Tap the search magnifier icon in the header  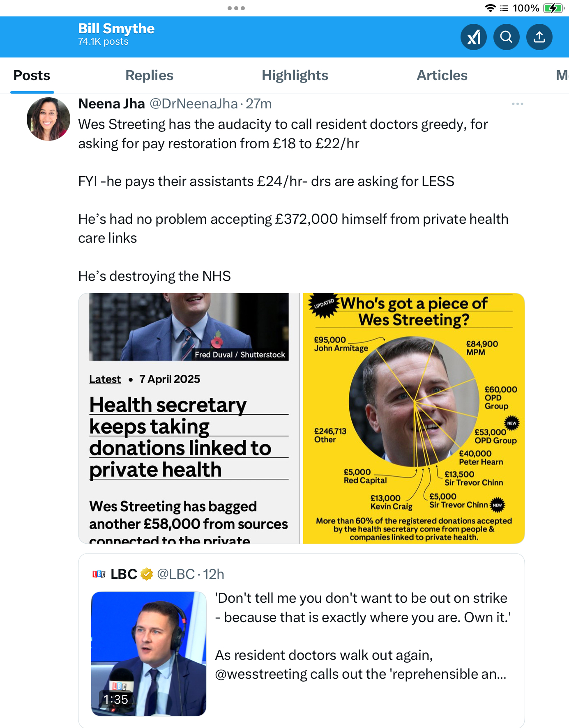coord(507,37)
